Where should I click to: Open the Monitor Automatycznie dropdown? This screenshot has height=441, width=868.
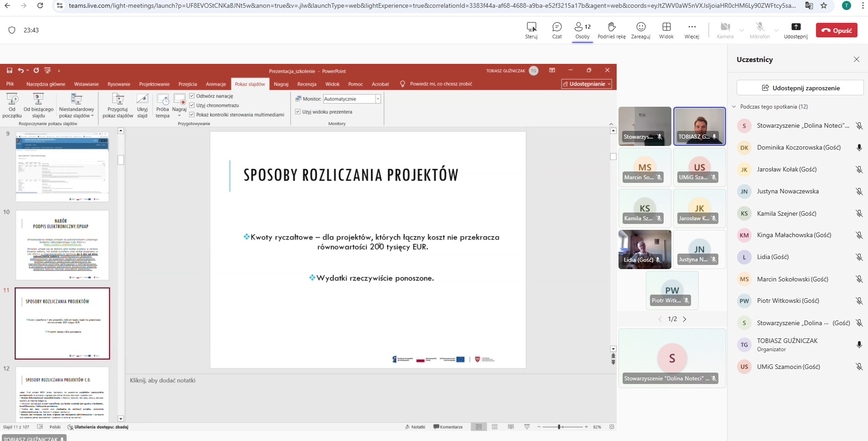point(378,99)
